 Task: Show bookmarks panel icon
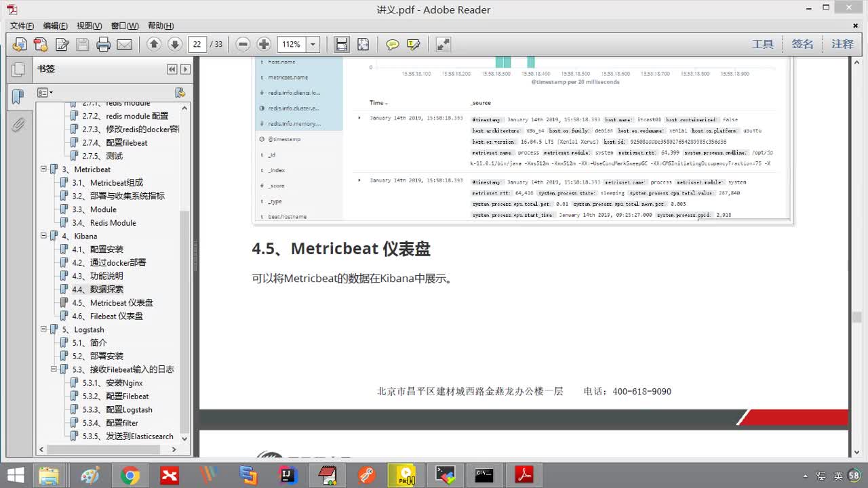(x=18, y=97)
